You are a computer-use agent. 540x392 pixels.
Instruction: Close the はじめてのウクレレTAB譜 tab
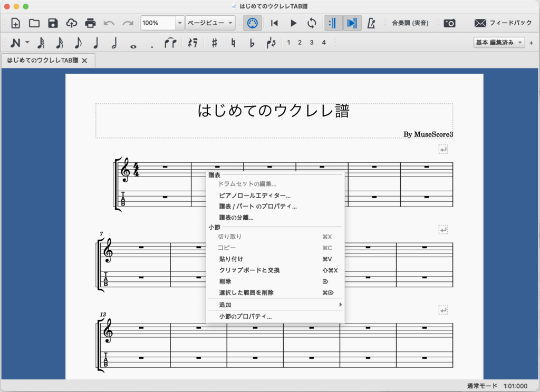coord(84,61)
